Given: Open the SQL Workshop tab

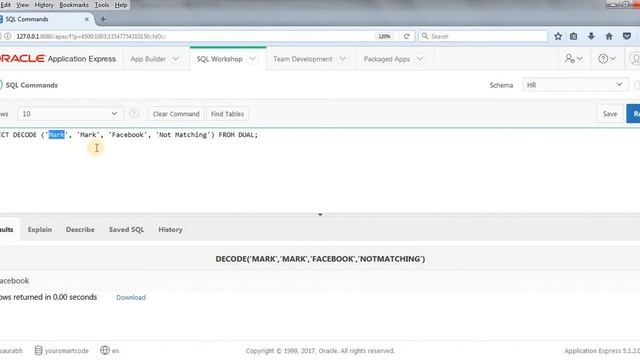Looking at the screenshot, I should pyautogui.click(x=220, y=59).
